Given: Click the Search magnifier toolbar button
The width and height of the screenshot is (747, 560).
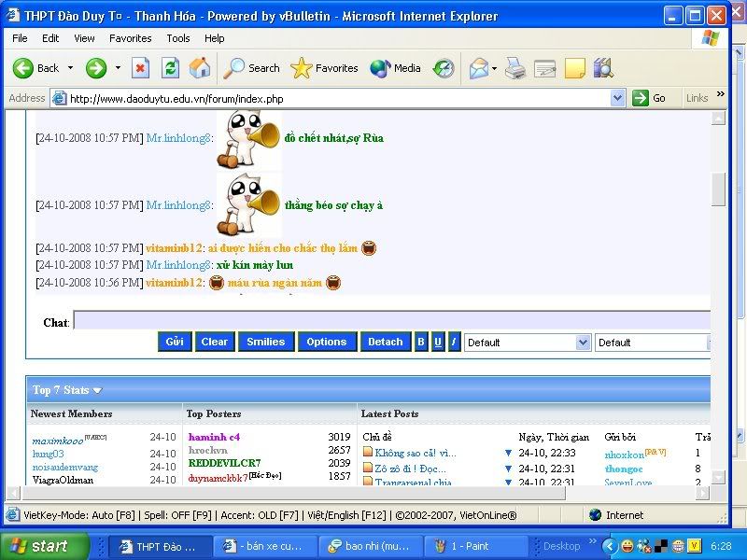Looking at the screenshot, I should point(252,68).
